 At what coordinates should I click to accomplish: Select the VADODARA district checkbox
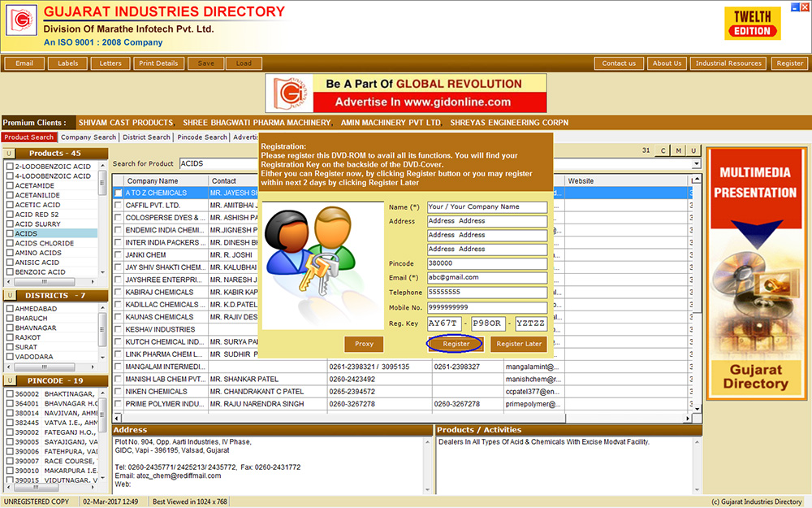tap(10, 357)
